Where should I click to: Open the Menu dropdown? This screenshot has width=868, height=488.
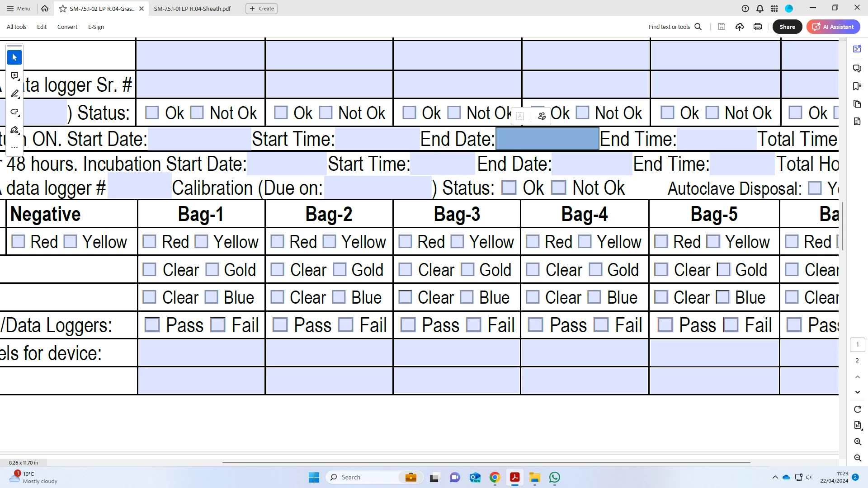(x=19, y=9)
